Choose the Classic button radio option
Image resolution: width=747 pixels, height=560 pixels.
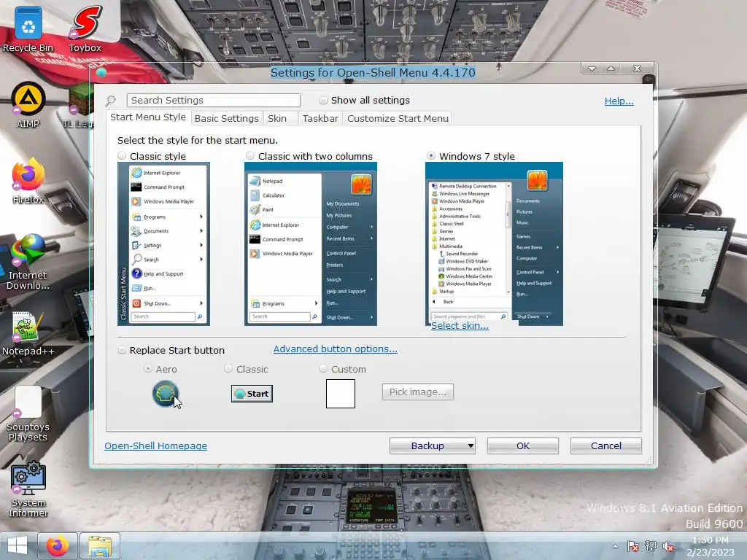228,368
